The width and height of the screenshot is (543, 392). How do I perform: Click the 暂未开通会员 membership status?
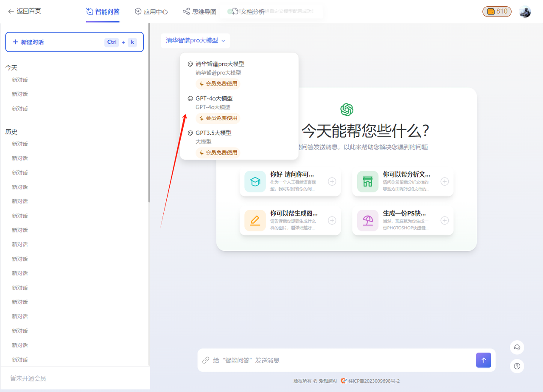click(28, 378)
